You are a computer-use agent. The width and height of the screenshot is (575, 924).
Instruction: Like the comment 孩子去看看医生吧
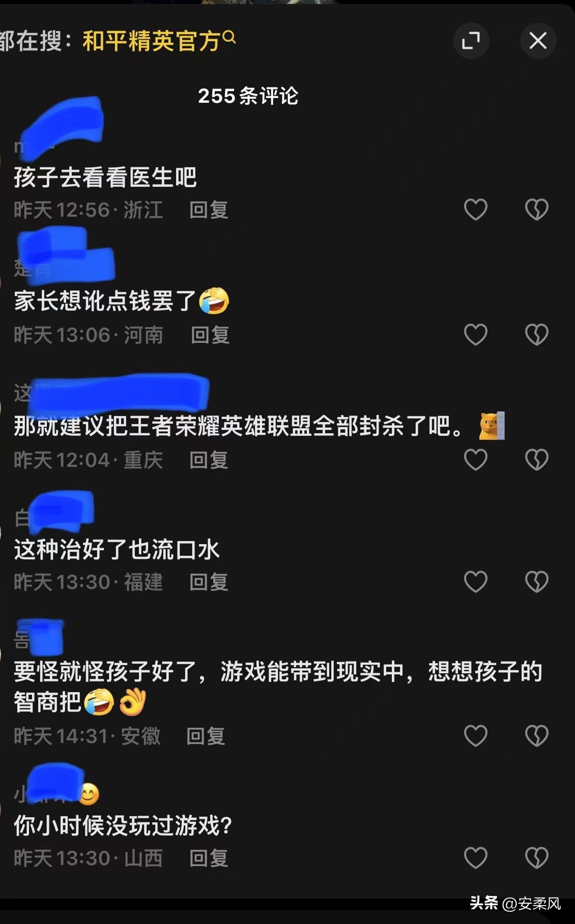(476, 210)
